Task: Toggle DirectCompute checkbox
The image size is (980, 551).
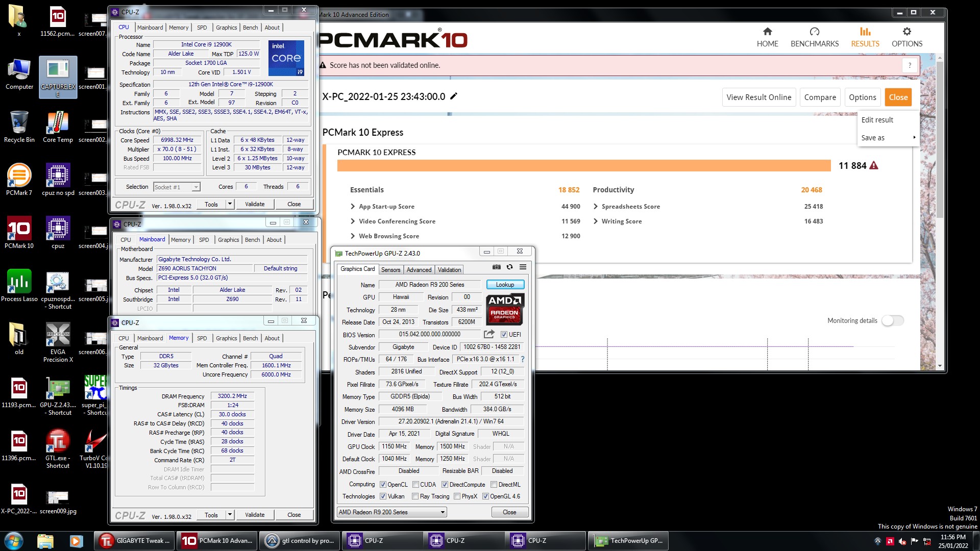Action: [445, 485]
